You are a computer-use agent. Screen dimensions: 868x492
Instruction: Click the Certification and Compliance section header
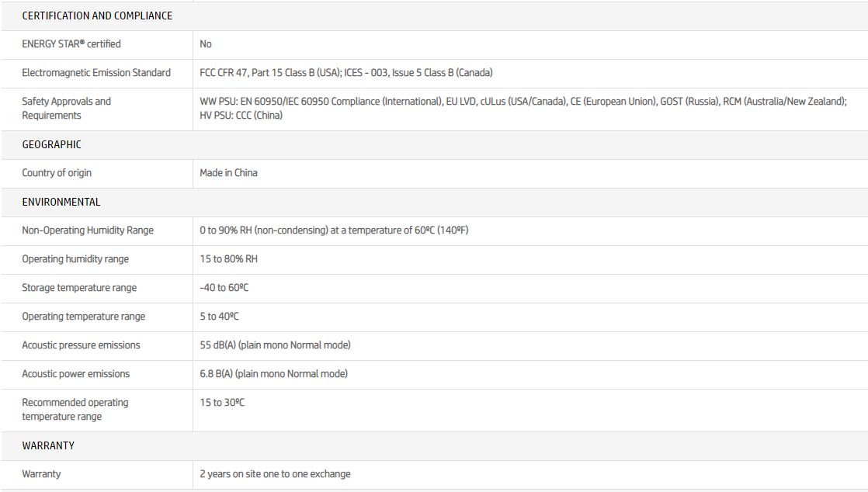pyautogui.click(x=97, y=16)
